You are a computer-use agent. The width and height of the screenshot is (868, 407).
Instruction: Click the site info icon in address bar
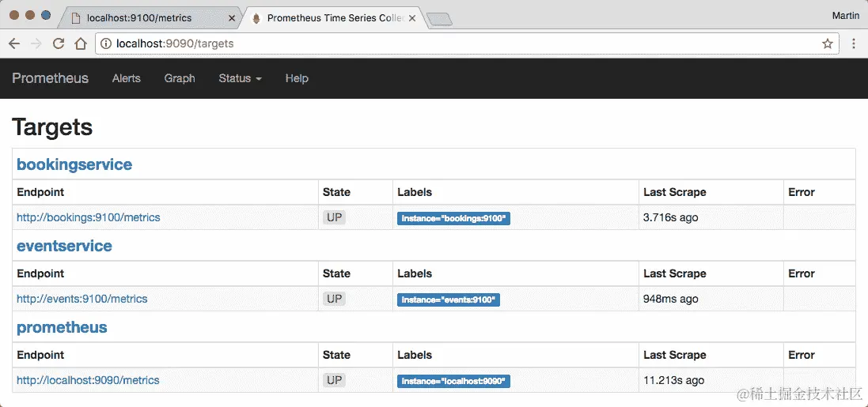106,44
